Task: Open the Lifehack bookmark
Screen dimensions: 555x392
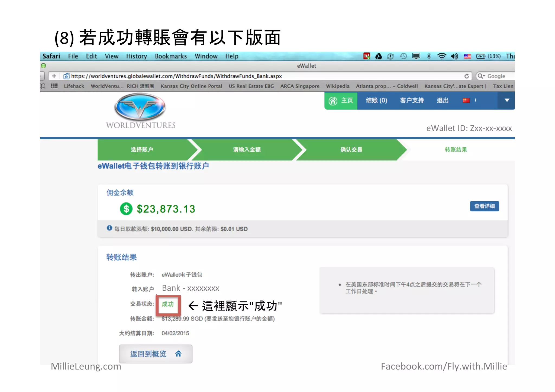Action: pos(74,86)
